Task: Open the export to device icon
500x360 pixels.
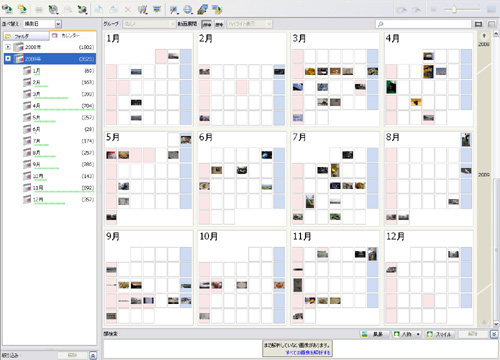Action: [82, 10]
